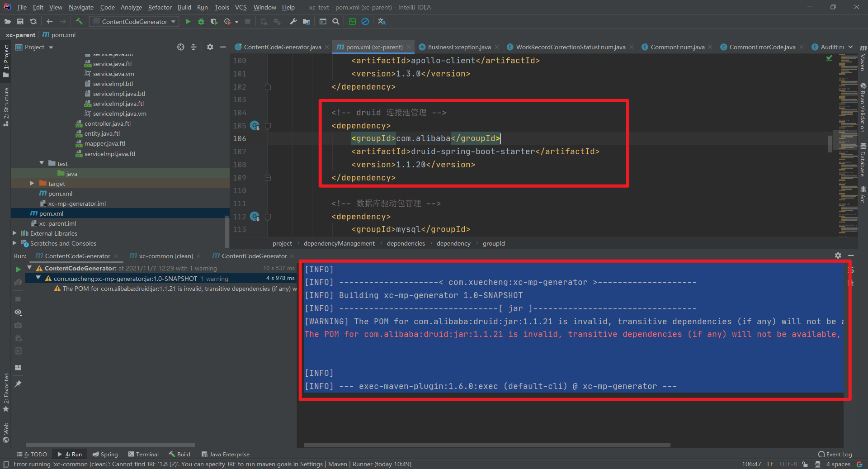Start the Debug (bug) icon in the toolbar
Viewport: 868px width, 469px height.
tap(200, 21)
